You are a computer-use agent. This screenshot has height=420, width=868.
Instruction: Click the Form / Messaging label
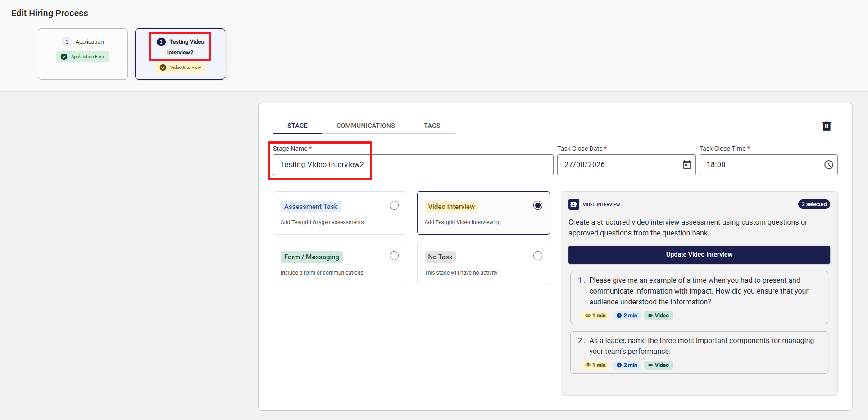[312, 257]
